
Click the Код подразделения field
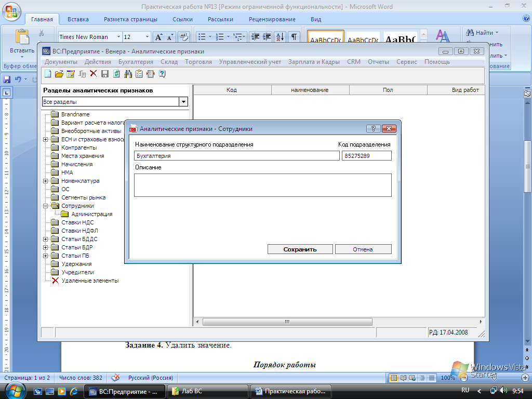pyautogui.click(x=366, y=156)
